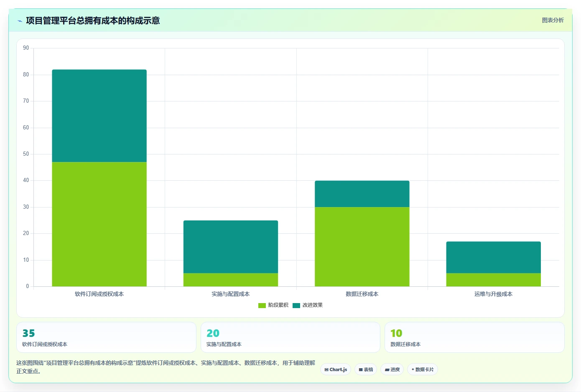Click the 图表分析 badge in the header

[x=553, y=20]
